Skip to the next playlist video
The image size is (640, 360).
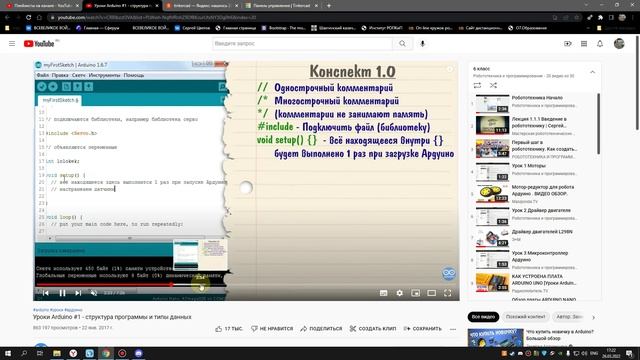point(78,293)
